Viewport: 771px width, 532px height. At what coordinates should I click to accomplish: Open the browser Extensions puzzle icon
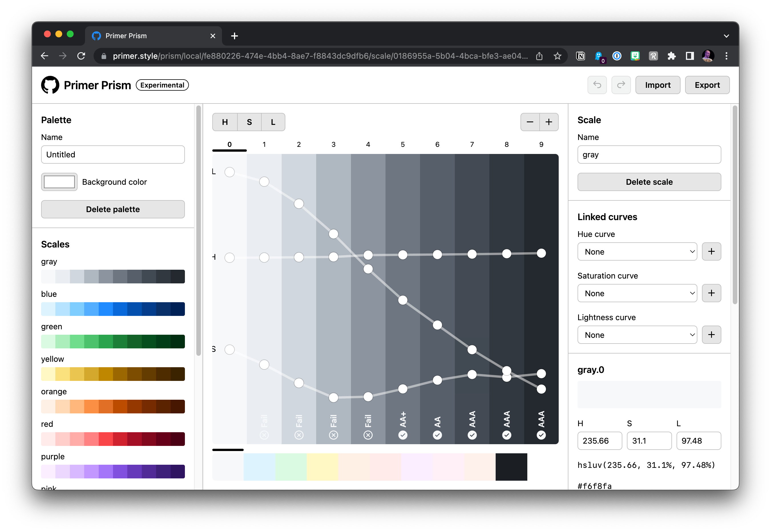tap(672, 56)
